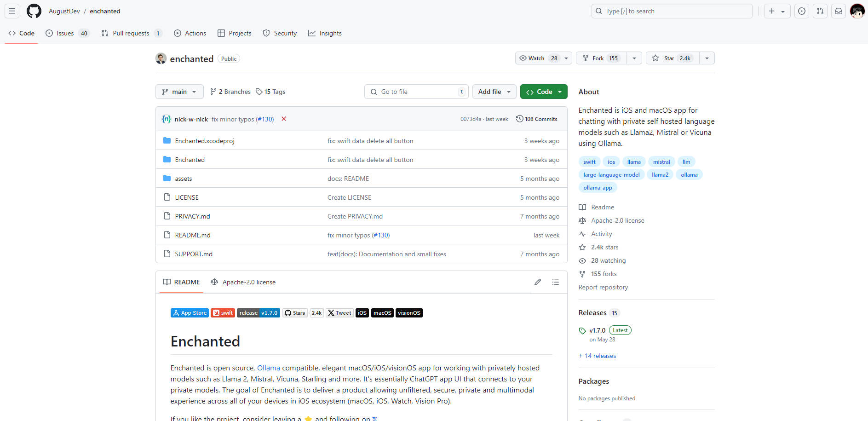Star the enchanted repository

point(673,58)
